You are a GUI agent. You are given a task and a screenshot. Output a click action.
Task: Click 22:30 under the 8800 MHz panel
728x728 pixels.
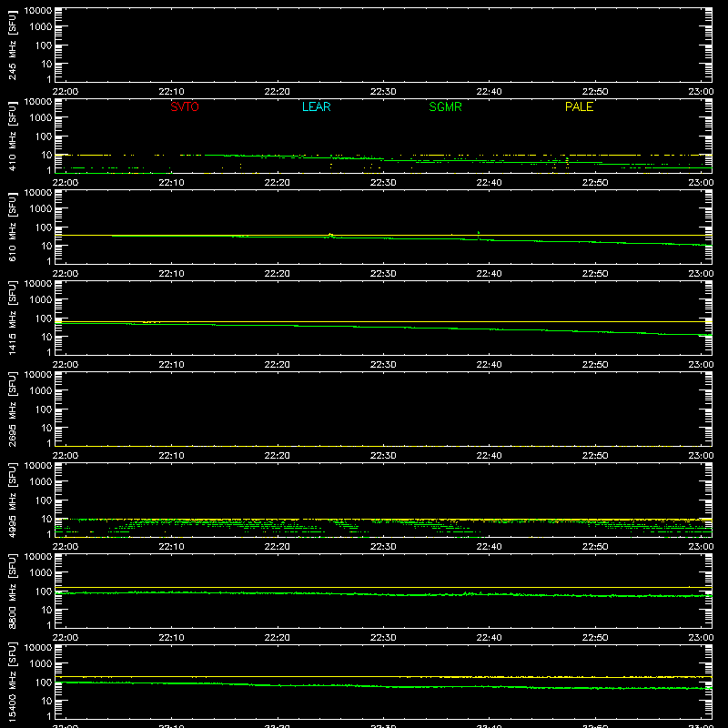point(383,638)
